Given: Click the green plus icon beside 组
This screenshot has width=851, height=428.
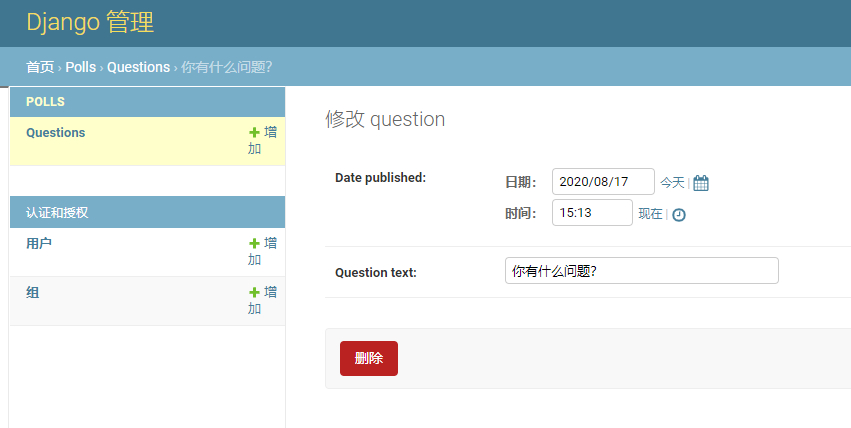Looking at the screenshot, I should [x=254, y=292].
